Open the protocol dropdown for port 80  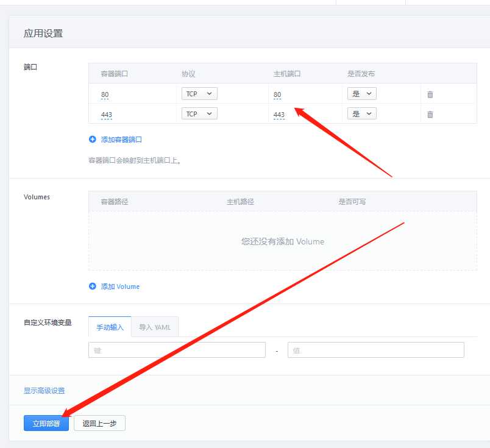[x=199, y=94]
